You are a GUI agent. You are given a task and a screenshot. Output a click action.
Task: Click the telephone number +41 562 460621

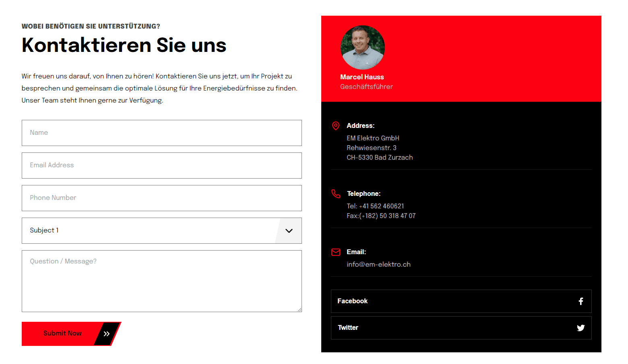pos(381,206)
